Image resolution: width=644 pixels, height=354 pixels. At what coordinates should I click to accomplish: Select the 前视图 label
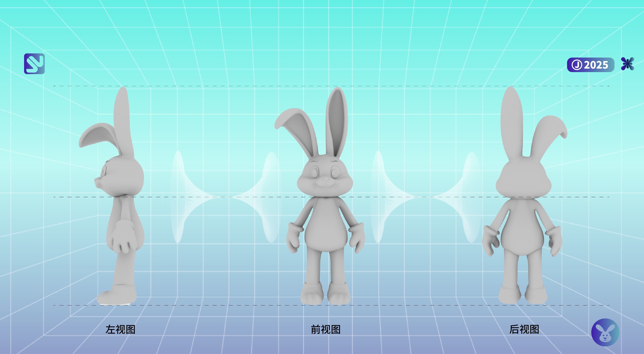(325, 330)
